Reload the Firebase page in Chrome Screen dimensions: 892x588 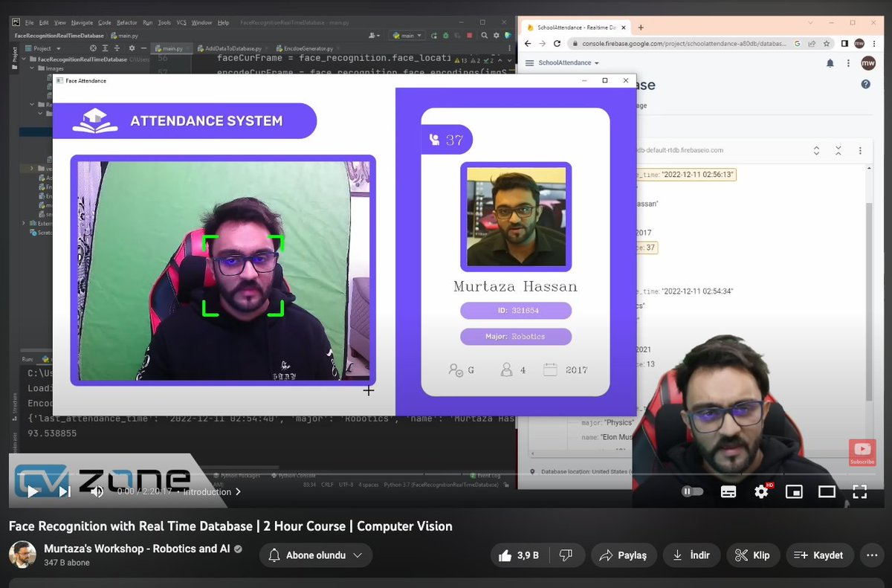click(557, 44)
